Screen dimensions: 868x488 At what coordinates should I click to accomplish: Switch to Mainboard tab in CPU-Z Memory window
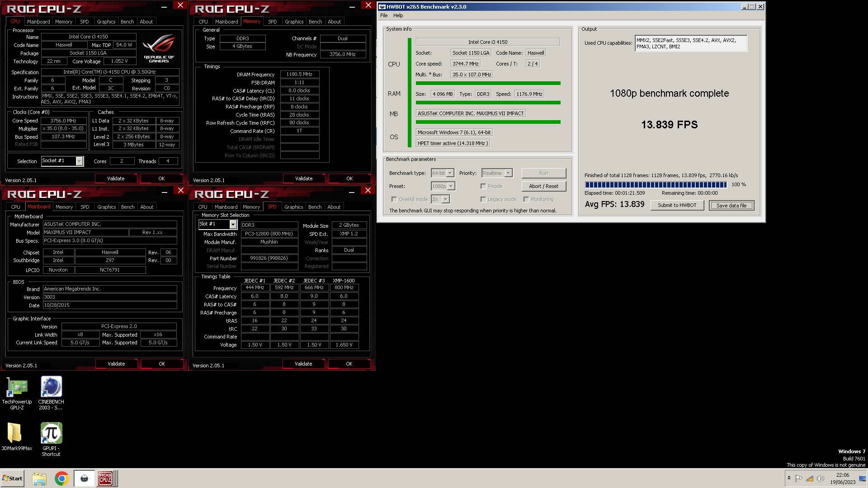point(226,22)
